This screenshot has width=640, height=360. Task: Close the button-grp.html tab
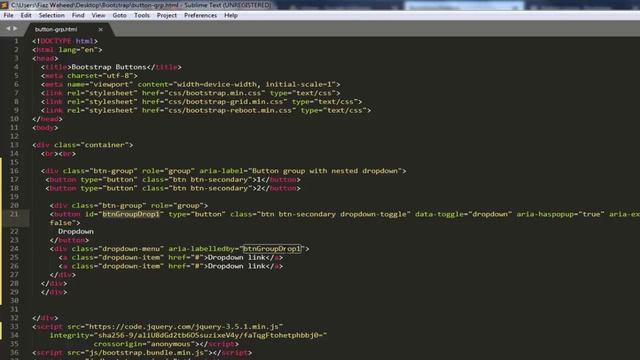[100, 29]
